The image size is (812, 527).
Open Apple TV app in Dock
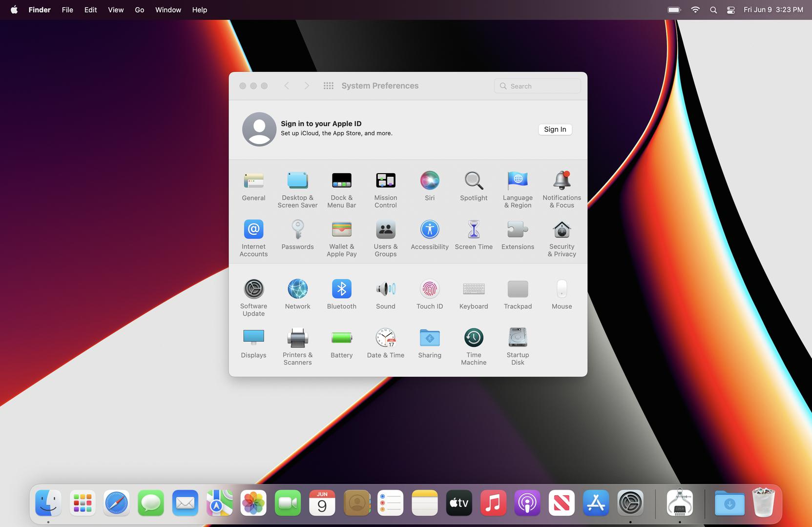459,503
